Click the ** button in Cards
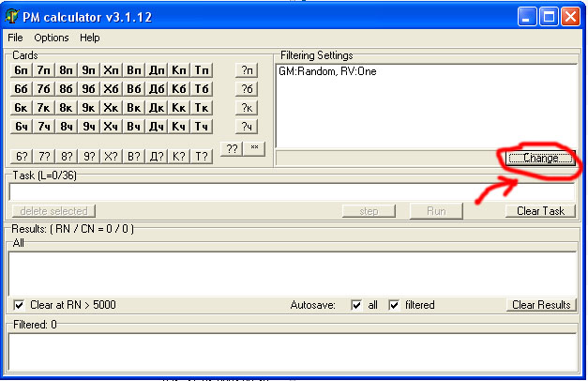 (x=254, y=149)
